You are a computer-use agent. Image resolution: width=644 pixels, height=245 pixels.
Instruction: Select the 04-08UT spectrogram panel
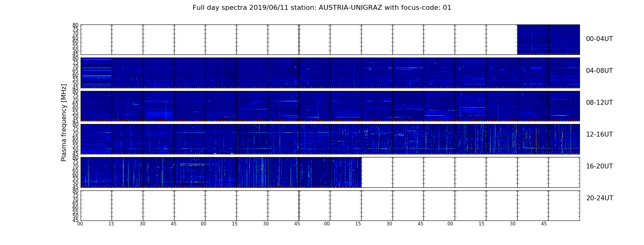pyautogui.click(x=330, y=73)
